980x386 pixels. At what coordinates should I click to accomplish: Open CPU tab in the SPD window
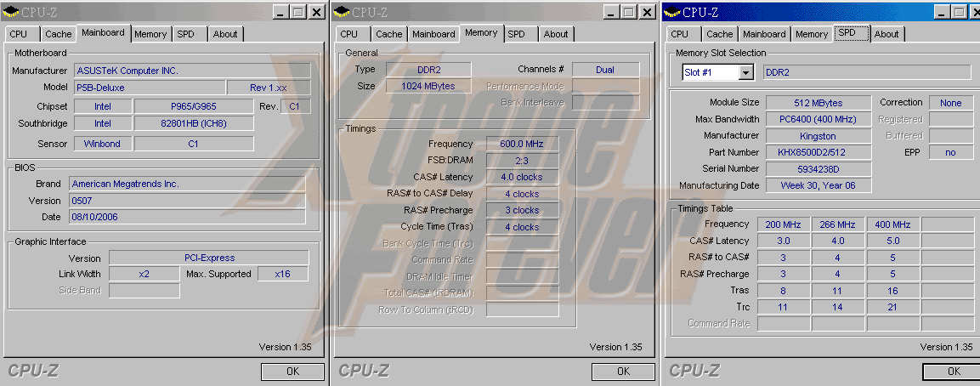click(x=680, y=34)
